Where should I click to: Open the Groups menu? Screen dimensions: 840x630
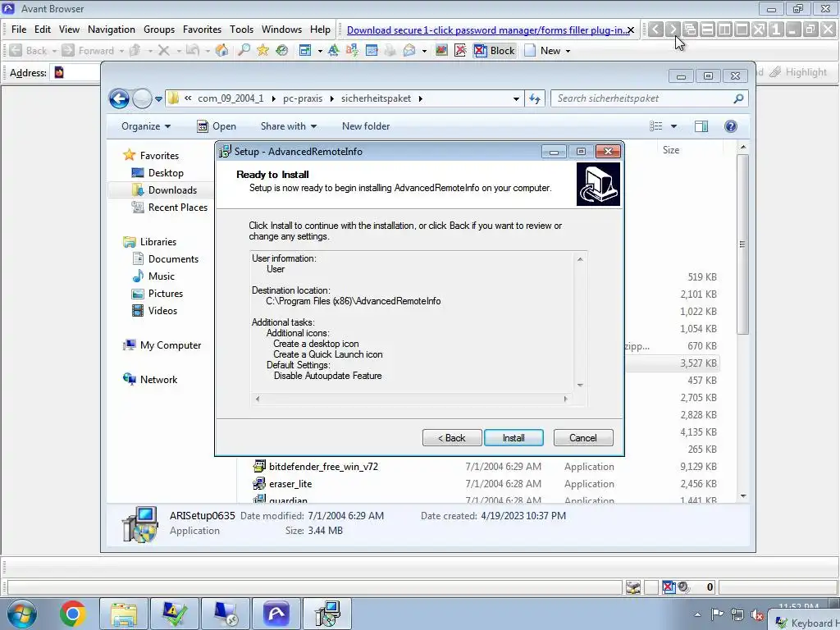(x=159, y=30)
